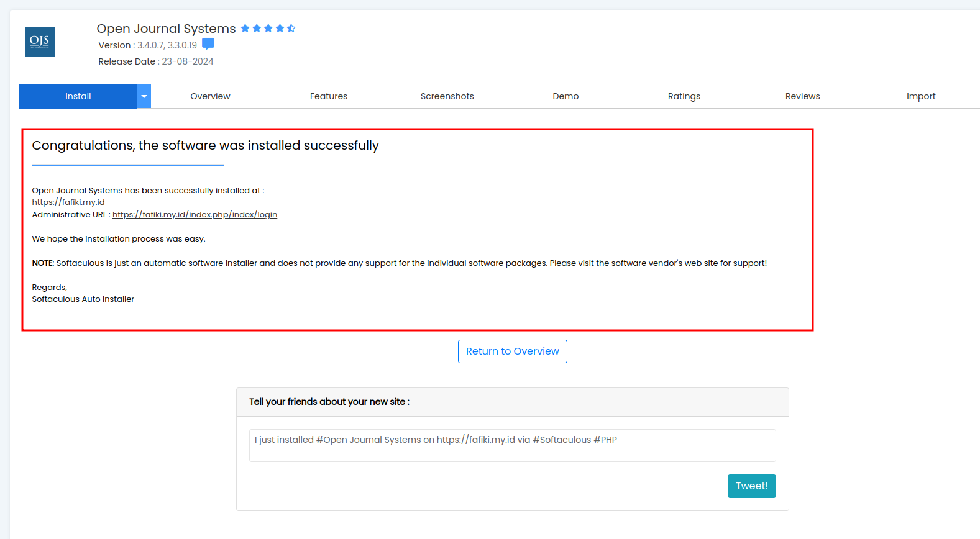Click the Open Journal Systems title text
980x539 pixels.
(166, 29)
